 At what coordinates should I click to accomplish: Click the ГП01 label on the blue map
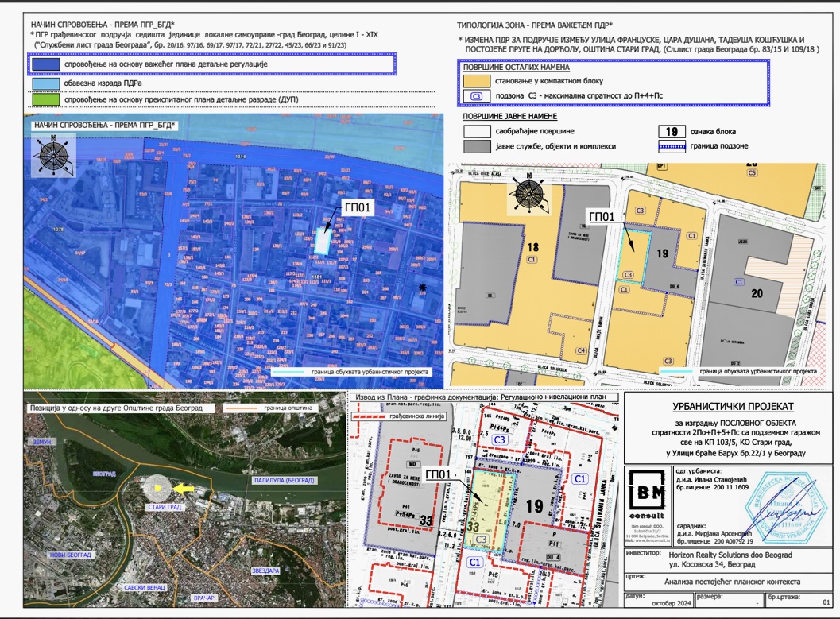(357, 207)
